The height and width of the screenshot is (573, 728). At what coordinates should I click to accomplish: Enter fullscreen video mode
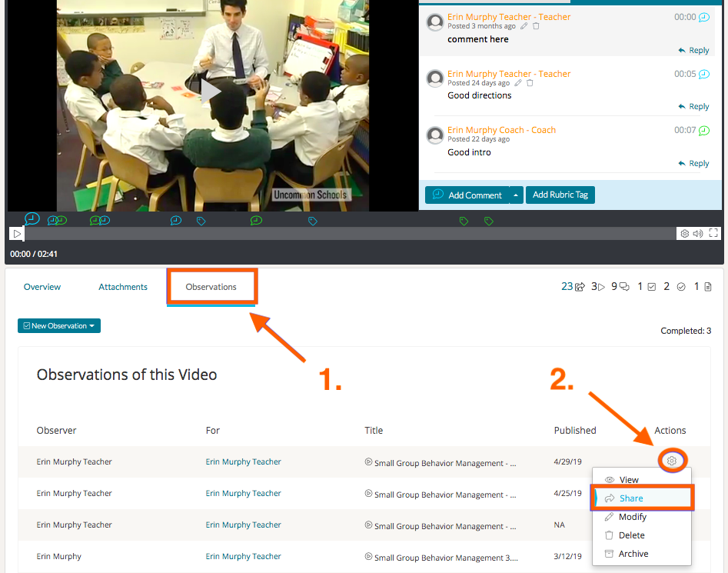click(x=713, y=233)
